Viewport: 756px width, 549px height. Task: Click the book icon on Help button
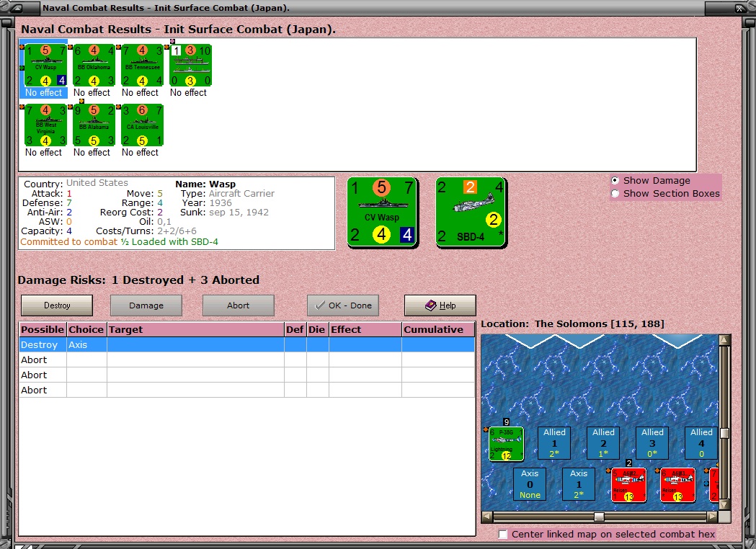[x=430, y=305]
